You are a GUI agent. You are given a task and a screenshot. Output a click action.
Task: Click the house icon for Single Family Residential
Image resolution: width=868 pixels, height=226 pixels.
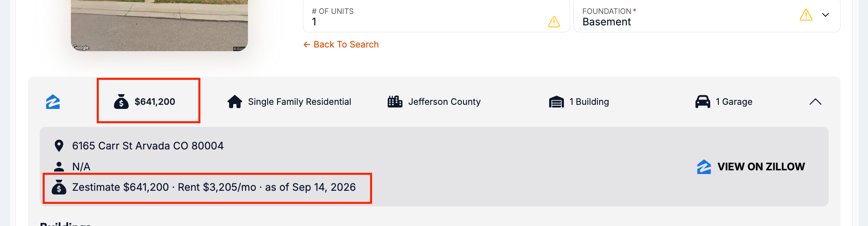235,102
